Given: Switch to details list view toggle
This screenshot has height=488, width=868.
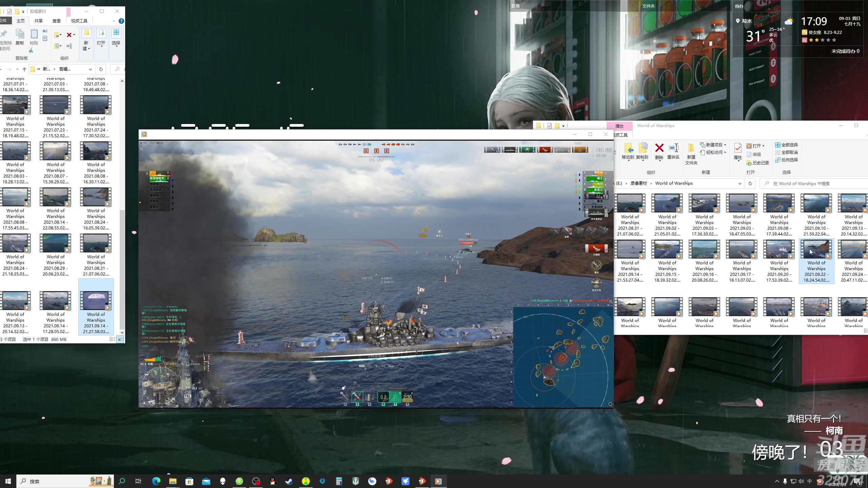Looking at the screenshot, I should pos(112,339).
